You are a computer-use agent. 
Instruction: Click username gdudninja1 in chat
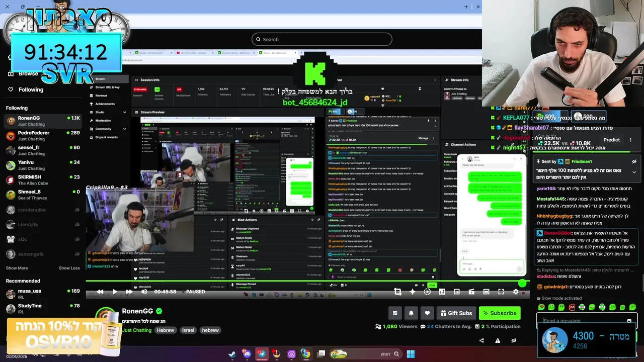(x=555, y=287)
